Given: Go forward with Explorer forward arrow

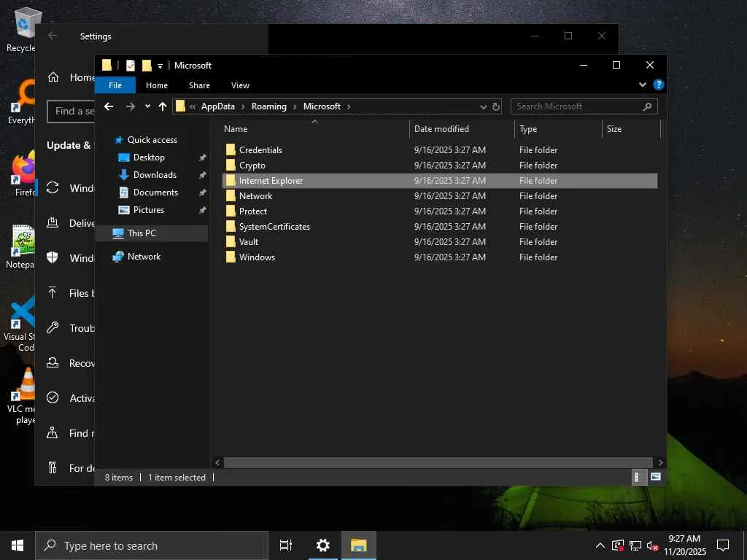Looking at the screenshot, I should (130, 106).
